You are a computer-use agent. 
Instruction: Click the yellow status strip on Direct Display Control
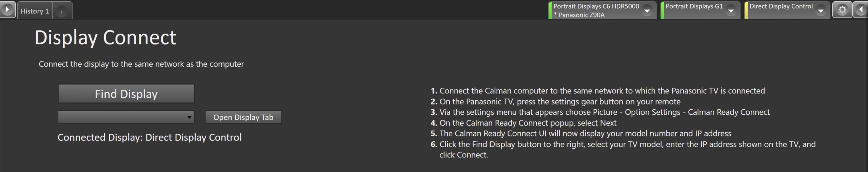click(746, 11)
